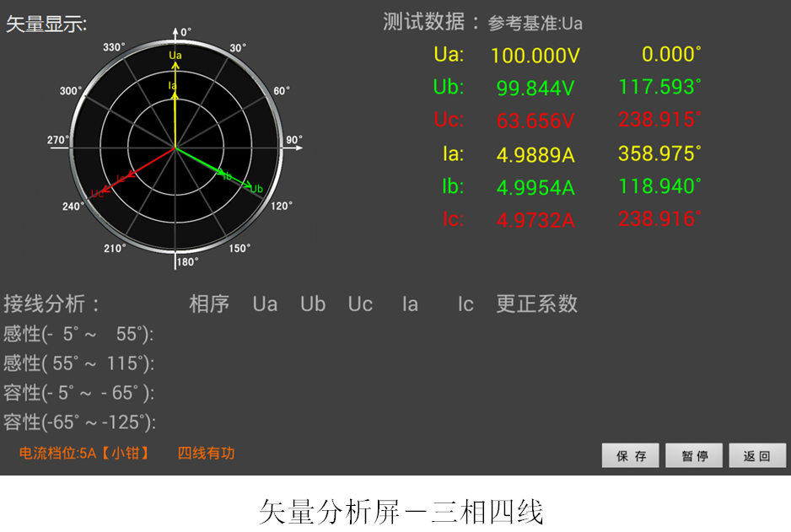
Task: Click the 0° arrow marker atop the dial
Action: (x=175, y=32)
